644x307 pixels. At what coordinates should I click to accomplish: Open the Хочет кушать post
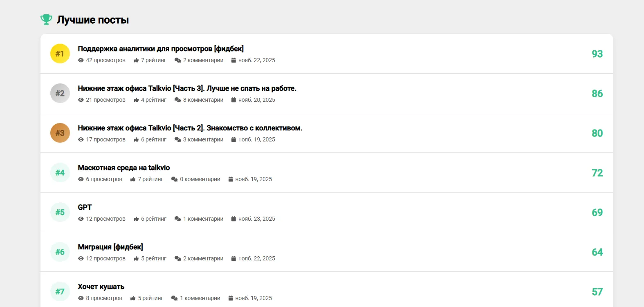pos(101,287)
